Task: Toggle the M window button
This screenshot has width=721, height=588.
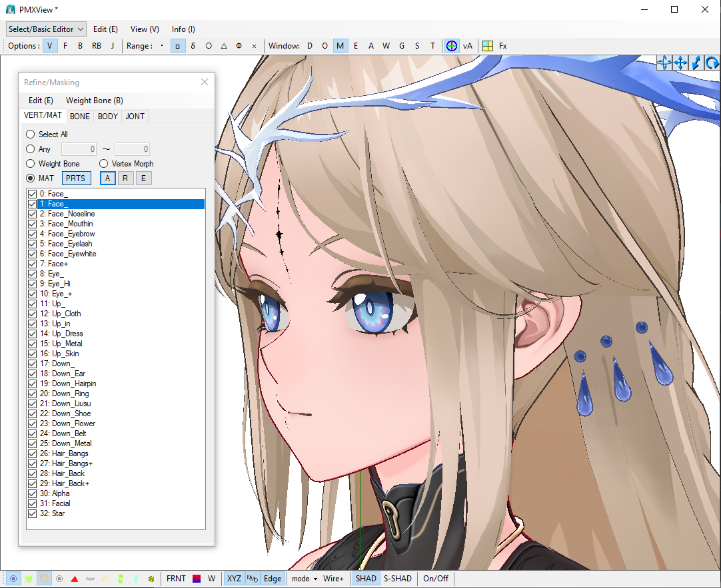Action: point(341,46)
